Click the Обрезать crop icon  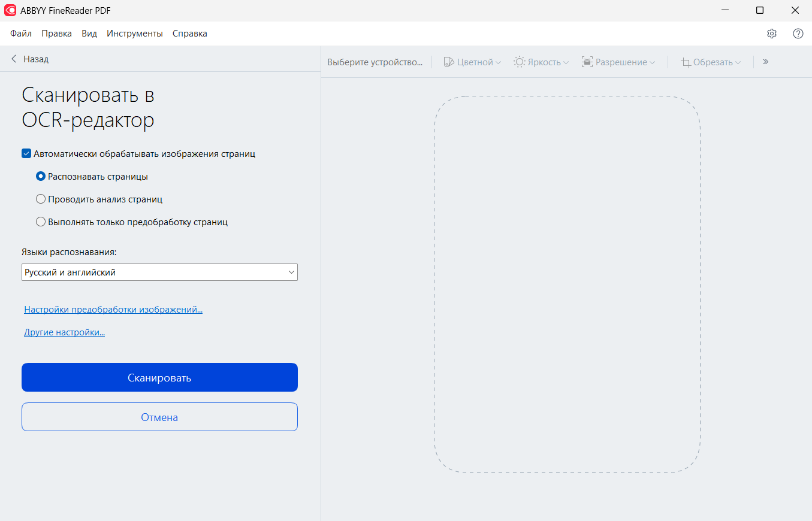686,62
